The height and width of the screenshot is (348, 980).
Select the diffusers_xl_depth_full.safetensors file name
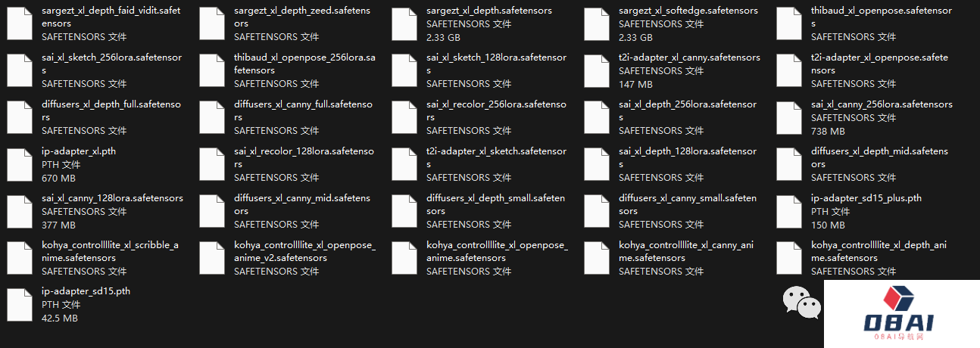111,110
